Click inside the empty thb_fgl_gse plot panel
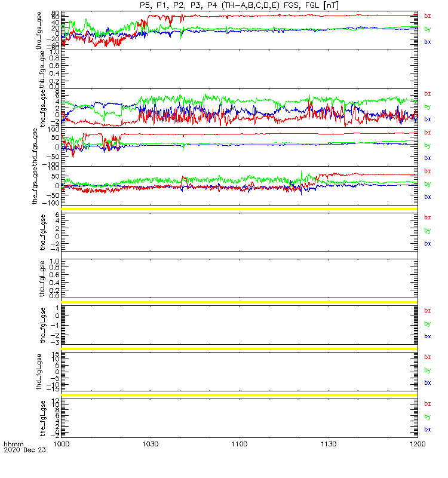 240,278
